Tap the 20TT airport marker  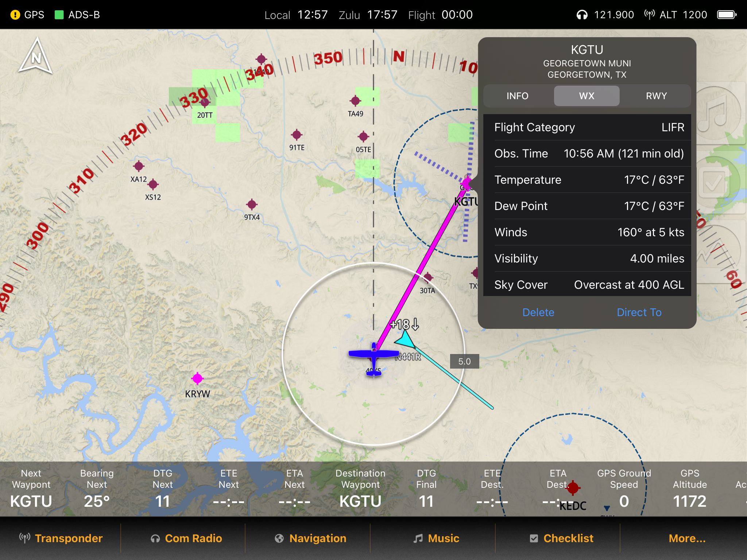[205, 103]
